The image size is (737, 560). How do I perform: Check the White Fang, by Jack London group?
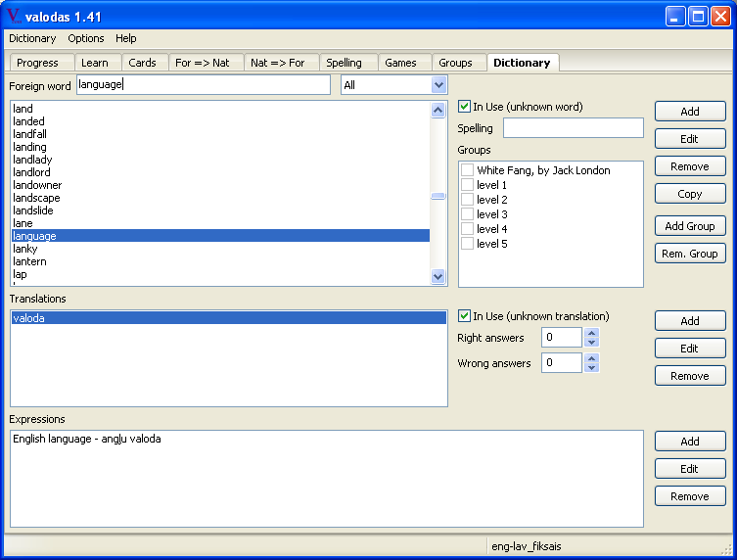468,170
